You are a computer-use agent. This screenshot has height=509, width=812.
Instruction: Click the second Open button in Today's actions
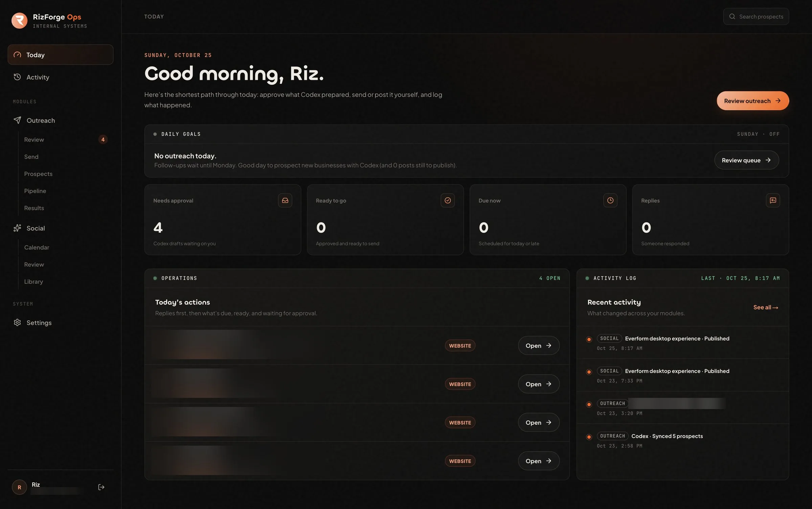pos(539,384)
